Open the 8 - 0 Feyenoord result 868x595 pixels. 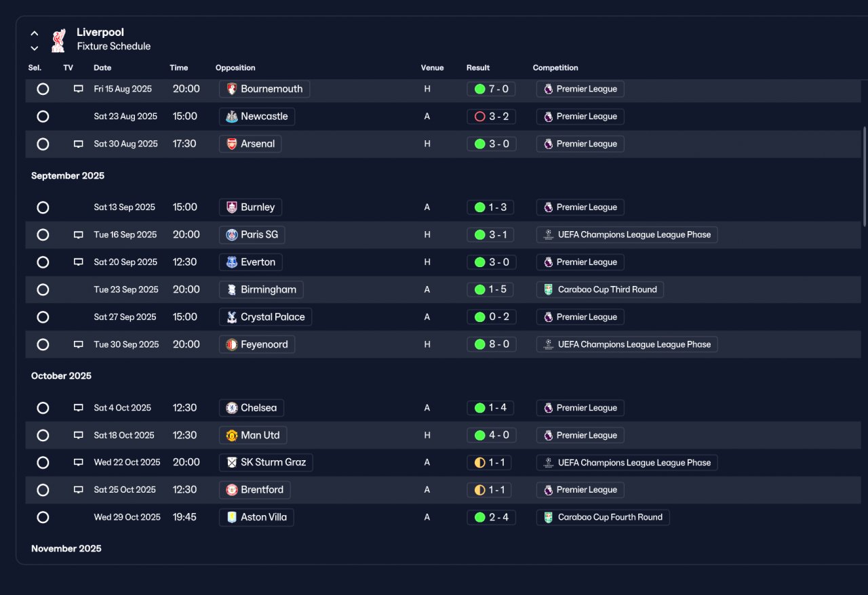492,344
